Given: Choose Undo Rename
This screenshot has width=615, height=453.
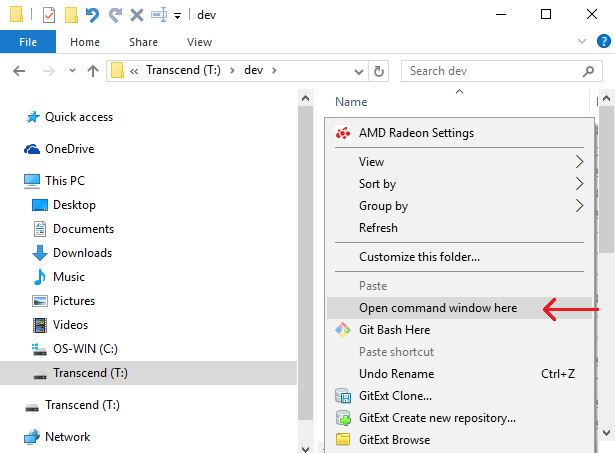Looking at the screenshot, I should point(459,374).
